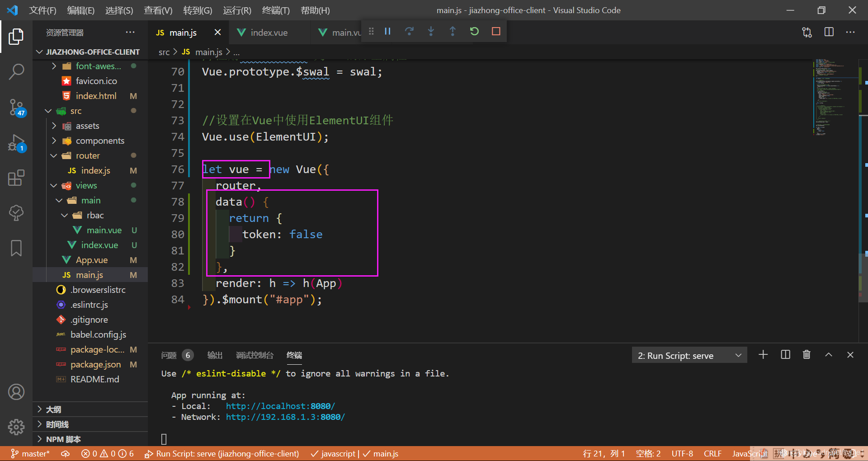Open the Search view in activity bar

coord(16,71)
